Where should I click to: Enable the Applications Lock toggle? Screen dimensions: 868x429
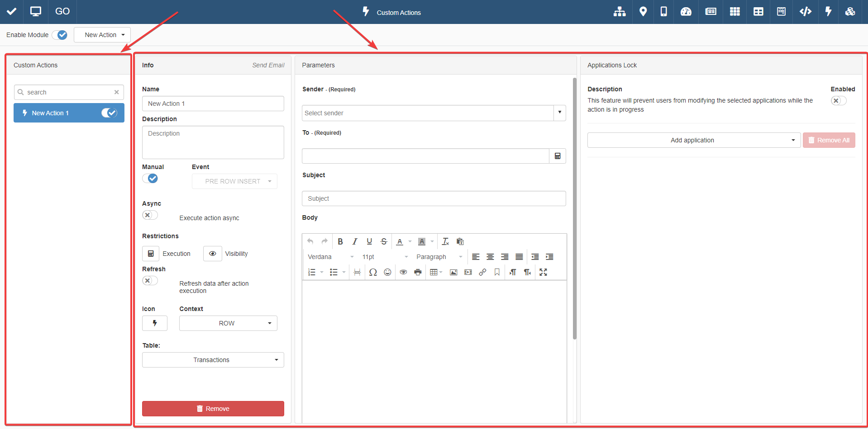tap(838, 101)
